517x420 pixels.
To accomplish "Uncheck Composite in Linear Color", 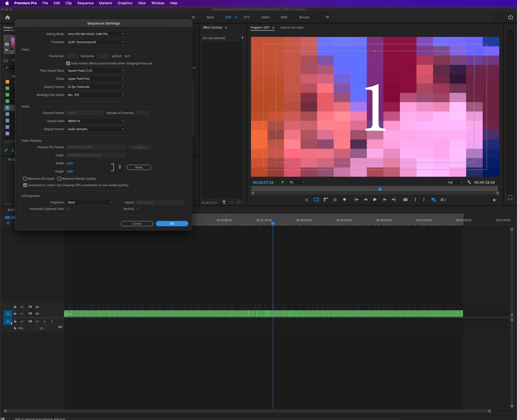I will (25, 185).
